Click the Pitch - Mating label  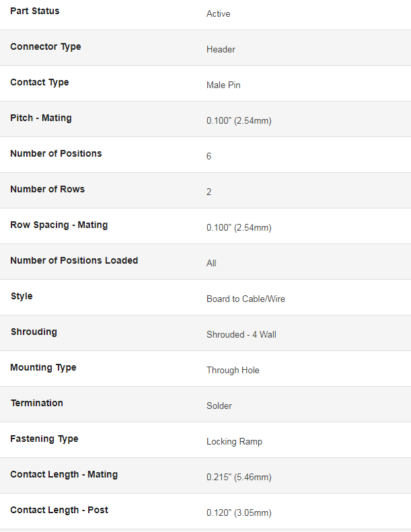pyautogui.click(x=41, y=118)
